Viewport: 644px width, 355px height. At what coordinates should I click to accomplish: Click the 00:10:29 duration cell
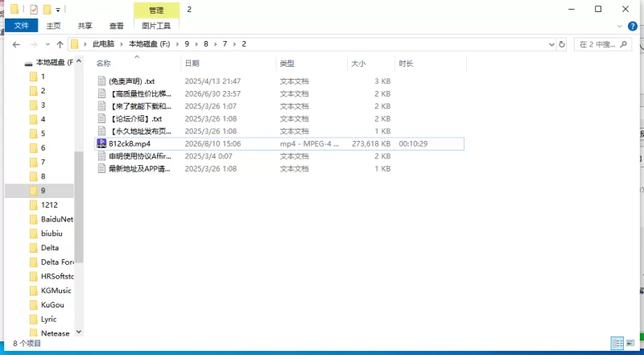coord(413,144)
